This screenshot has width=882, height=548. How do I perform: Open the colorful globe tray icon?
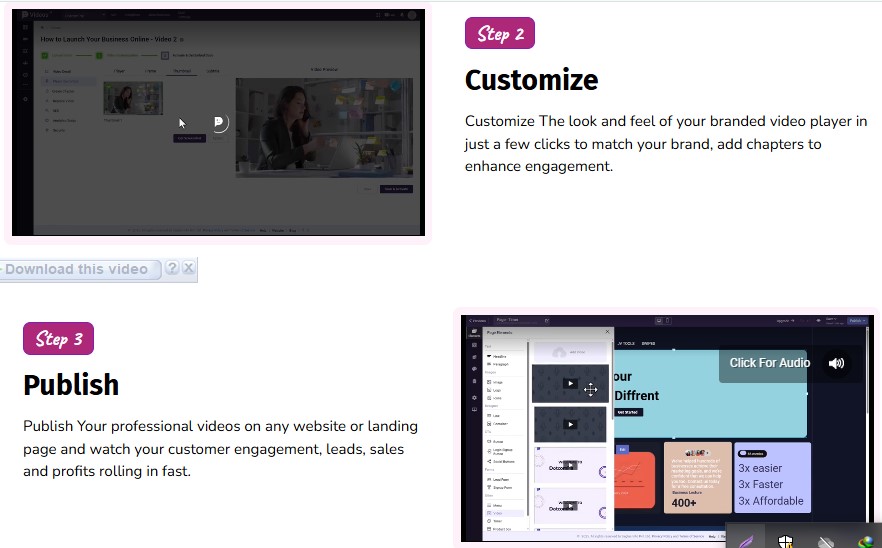[x=865, y=541]
